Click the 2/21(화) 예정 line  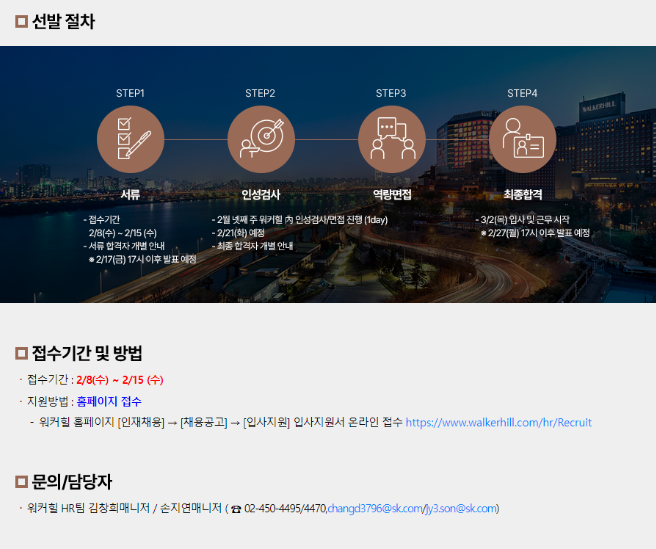[x=238, y=233]
